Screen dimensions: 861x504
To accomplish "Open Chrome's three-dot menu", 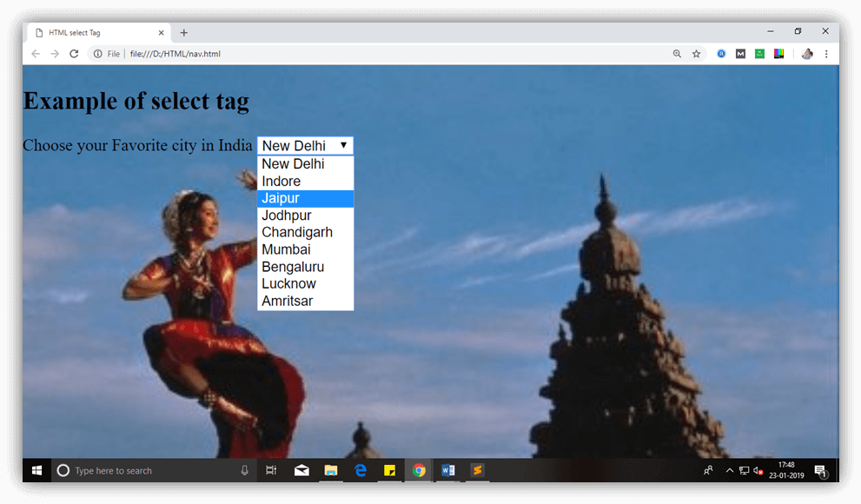I will coord(825,54).
